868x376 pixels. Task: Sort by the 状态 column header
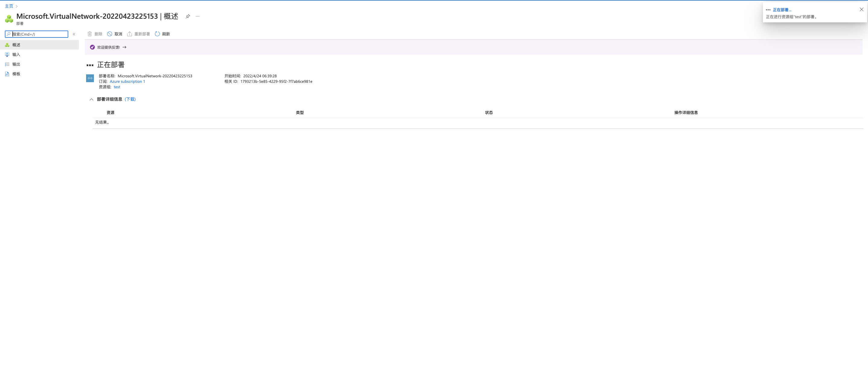(489, 113)
